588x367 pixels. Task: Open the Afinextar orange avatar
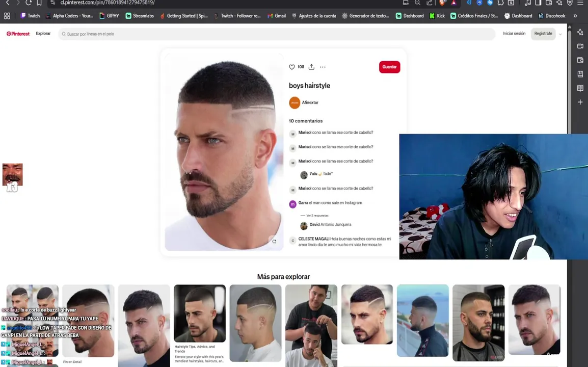coord(295,102)
